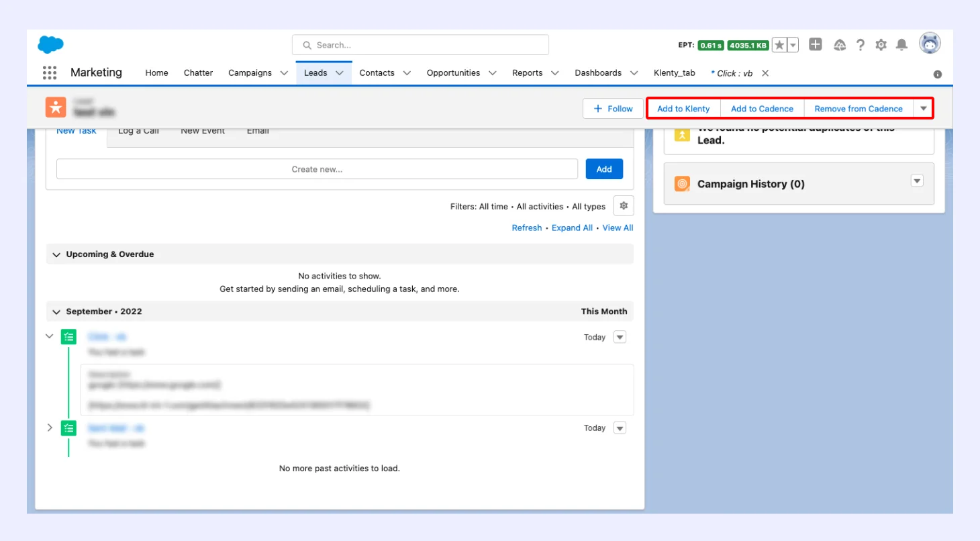
Task: Open the Setup gear menu
Action: pos(881,45)
